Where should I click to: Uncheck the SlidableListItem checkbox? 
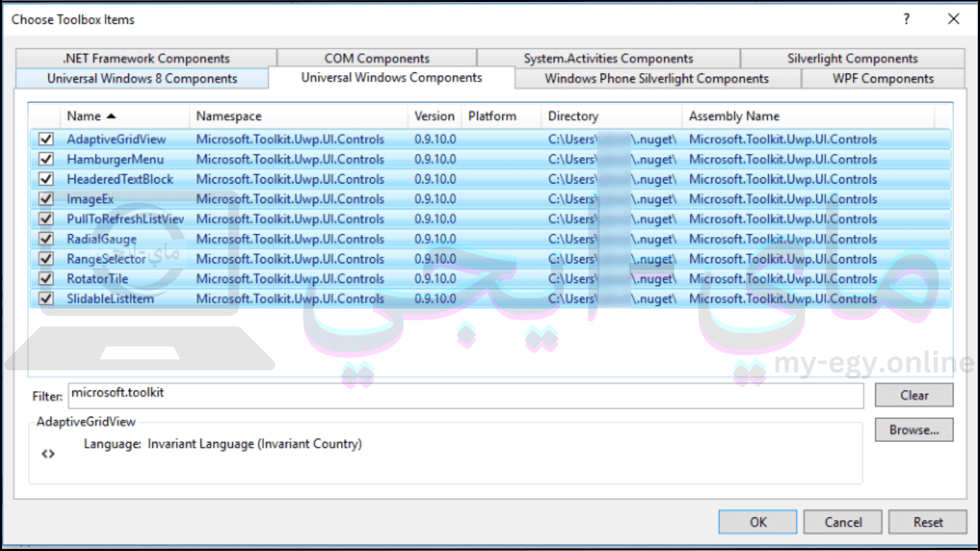tap(46, 298)
